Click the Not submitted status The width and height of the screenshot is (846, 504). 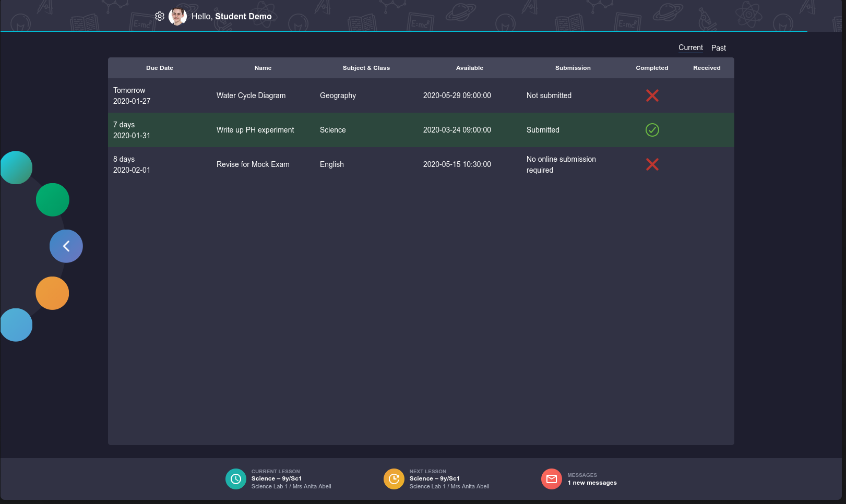pos(549,95)
